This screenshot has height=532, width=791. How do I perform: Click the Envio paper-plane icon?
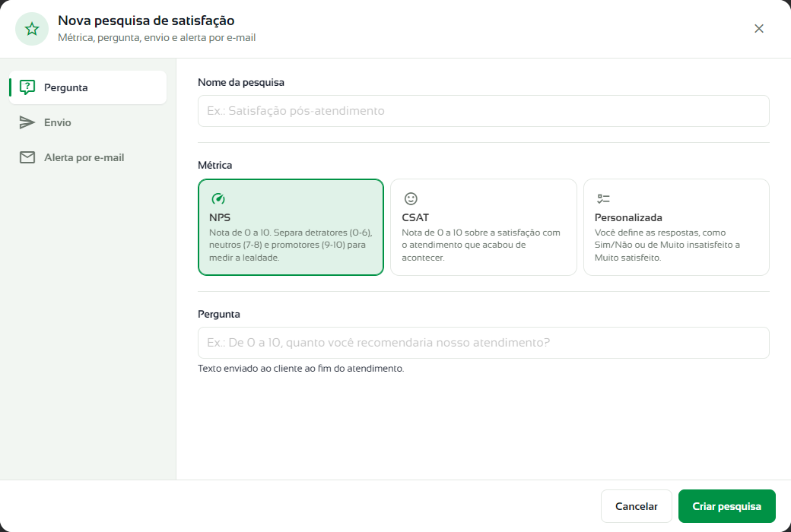coord(27,122)
